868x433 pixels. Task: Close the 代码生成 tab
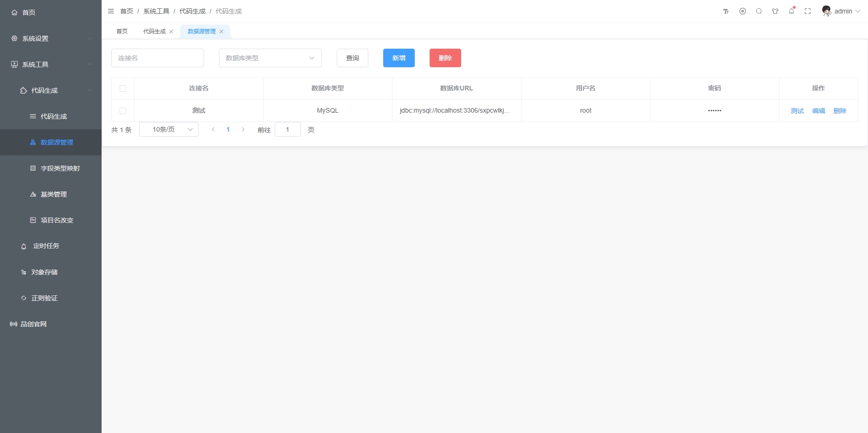point(171,32)
